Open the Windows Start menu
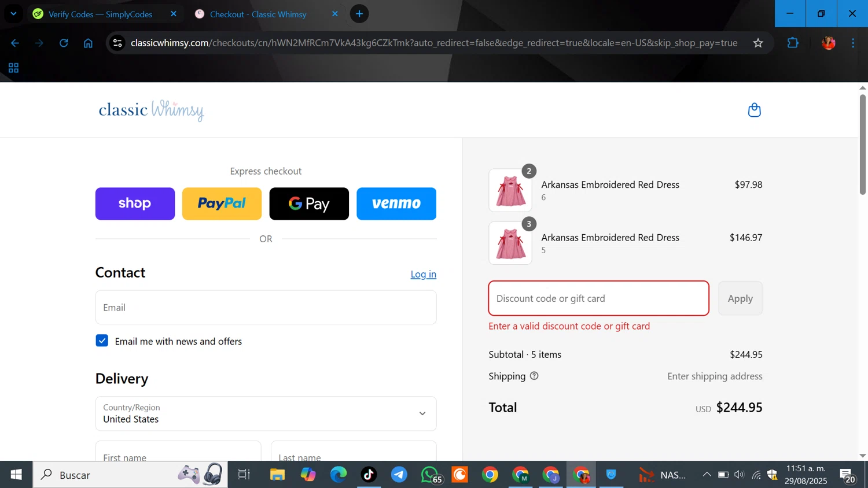868x488 pixels. pyautogui.click(x=16, y=475)
